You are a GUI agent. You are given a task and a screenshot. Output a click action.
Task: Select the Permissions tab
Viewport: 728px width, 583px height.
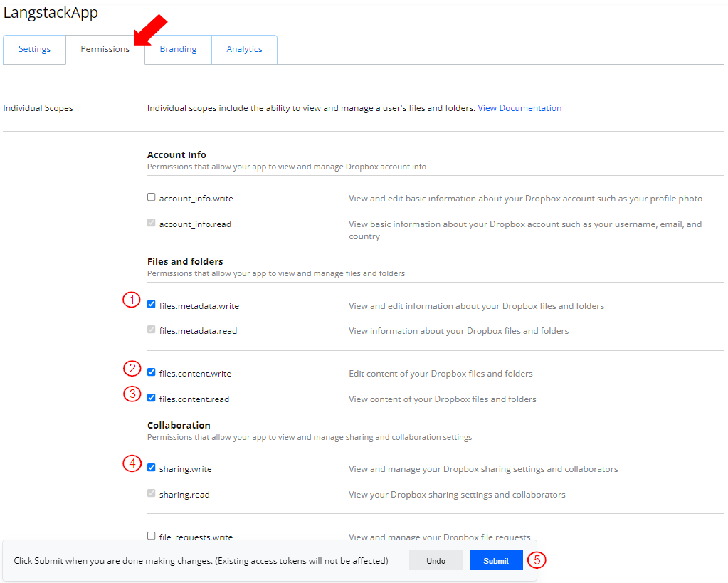(105, 50)
